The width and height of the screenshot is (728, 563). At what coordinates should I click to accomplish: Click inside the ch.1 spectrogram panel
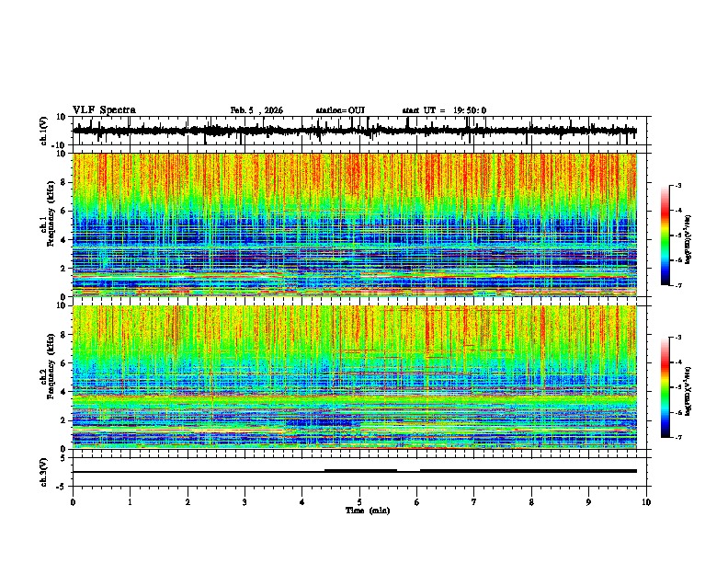(x=355, y=224)
